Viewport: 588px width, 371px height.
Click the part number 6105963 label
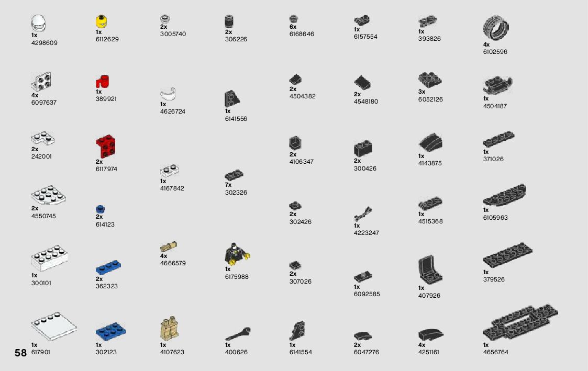495,218
